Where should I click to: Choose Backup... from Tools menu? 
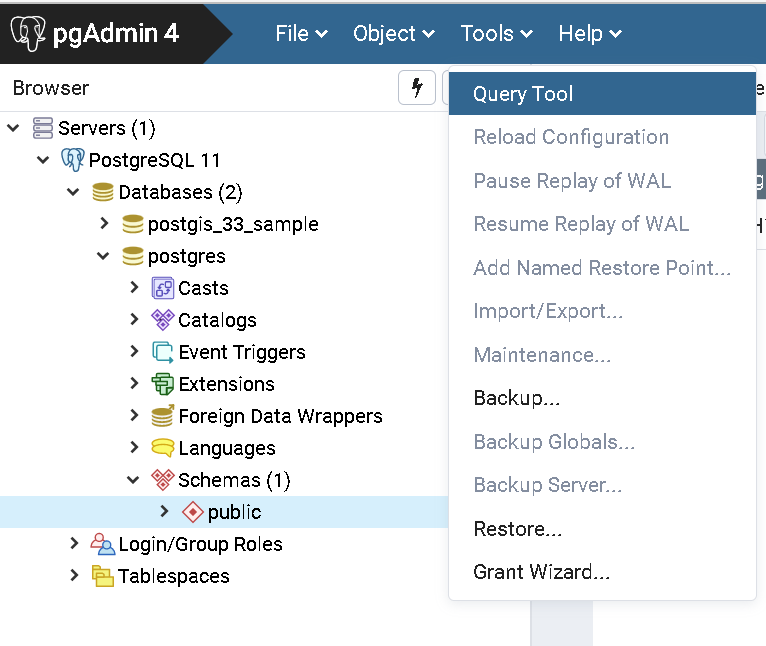(x=602, y=398)
